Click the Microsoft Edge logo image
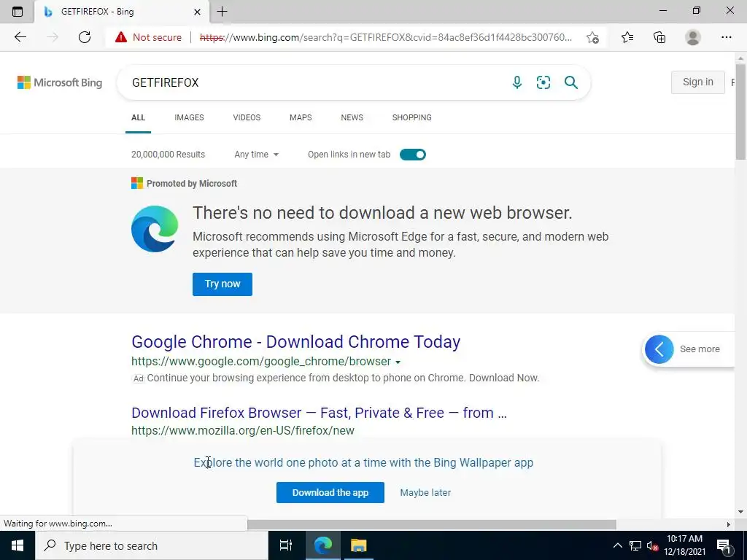This screenshot has width=747, height=560. 155,228
